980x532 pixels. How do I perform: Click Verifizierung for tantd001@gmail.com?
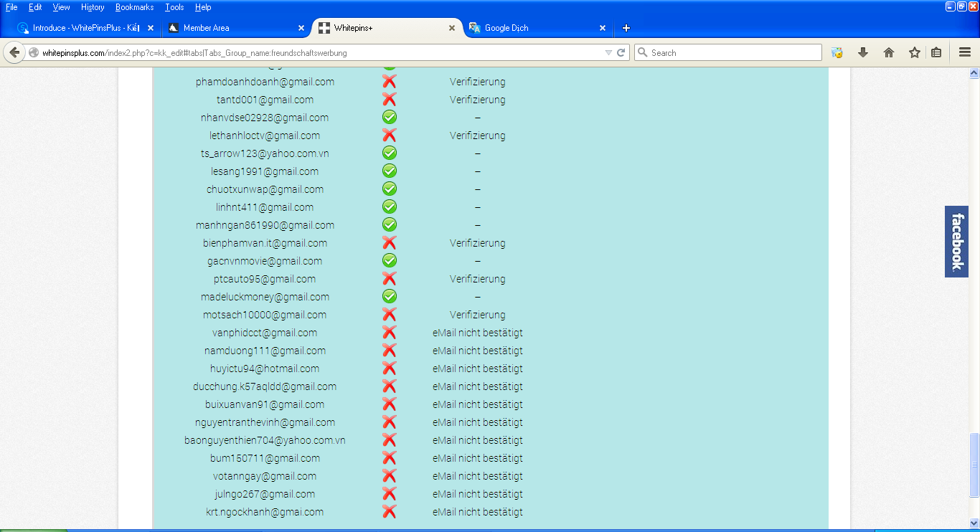[478, 100]
